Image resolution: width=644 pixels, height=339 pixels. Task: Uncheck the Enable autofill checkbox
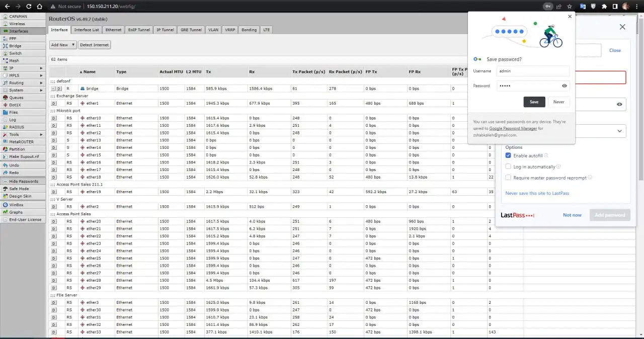[x=508, y=155]
